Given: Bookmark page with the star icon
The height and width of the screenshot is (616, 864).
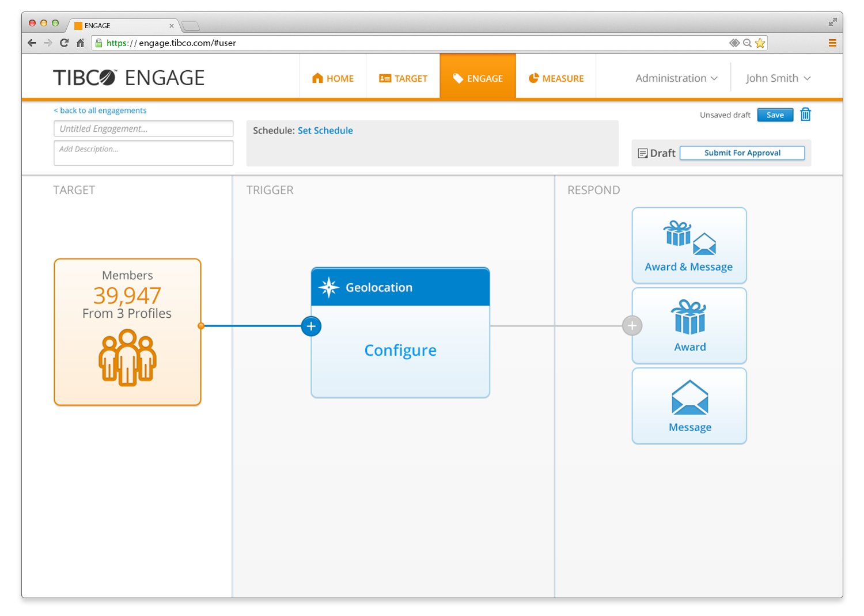Looking at the screenshot, I should [760, 43].
